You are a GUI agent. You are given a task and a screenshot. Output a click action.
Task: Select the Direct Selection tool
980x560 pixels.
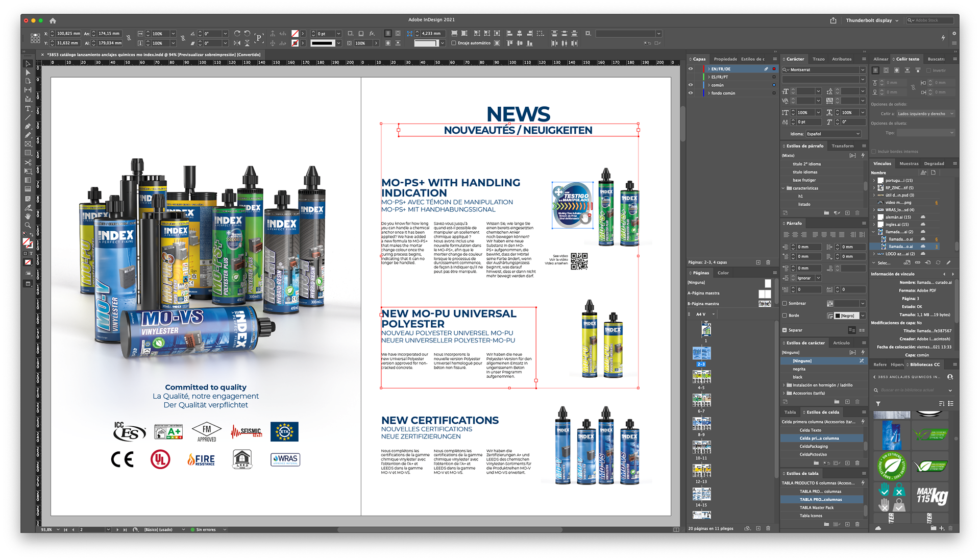tap(28, 72)
